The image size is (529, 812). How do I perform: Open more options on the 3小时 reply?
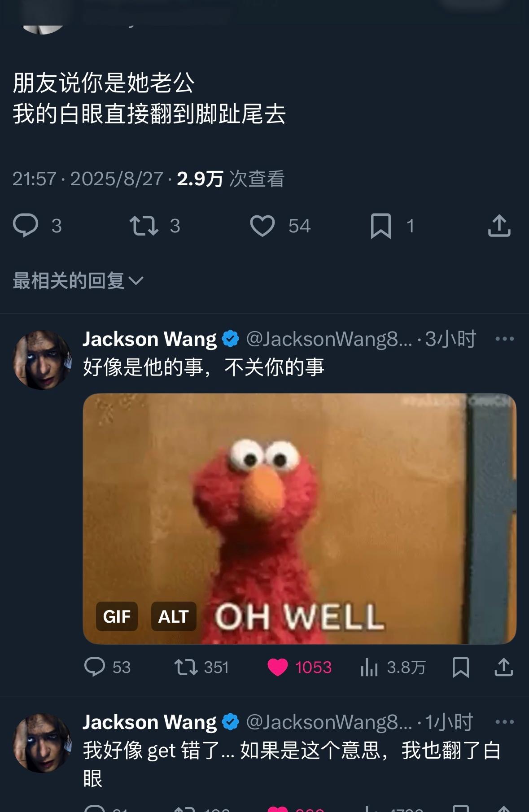504,339
